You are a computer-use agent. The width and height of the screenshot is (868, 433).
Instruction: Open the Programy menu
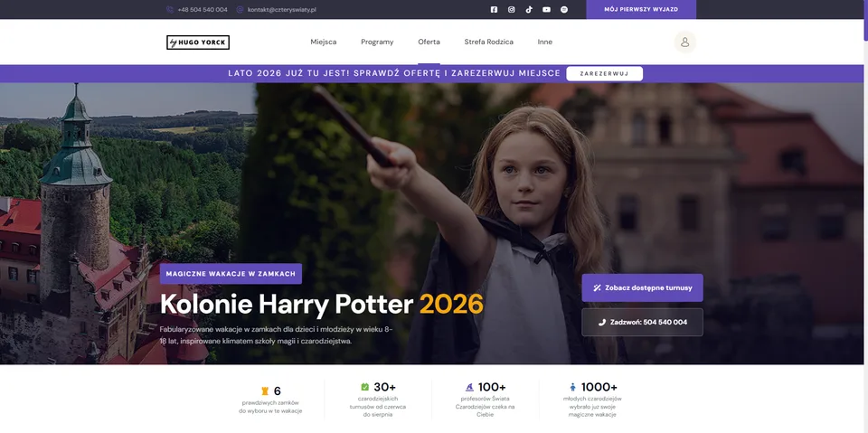[x=377, y=42]
